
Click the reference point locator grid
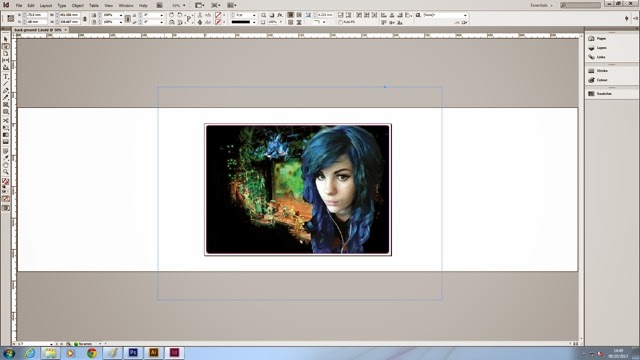point(11,18)
